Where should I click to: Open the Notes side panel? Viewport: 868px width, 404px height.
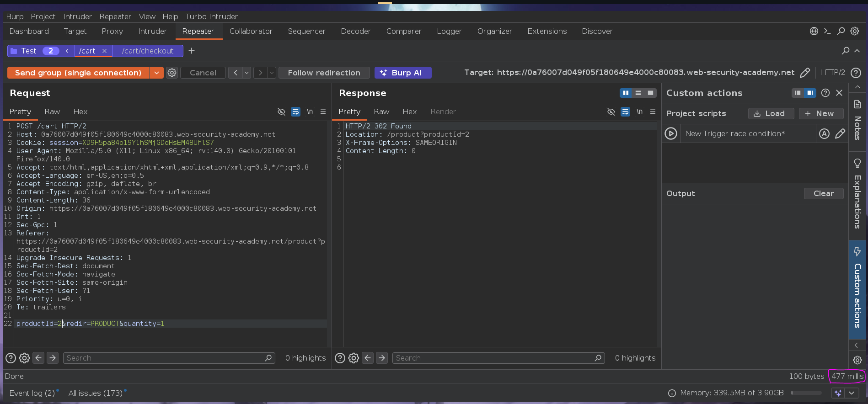(857, 120)
